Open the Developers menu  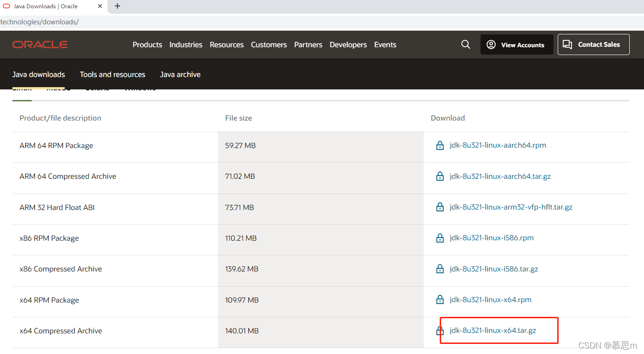[348, 44]
